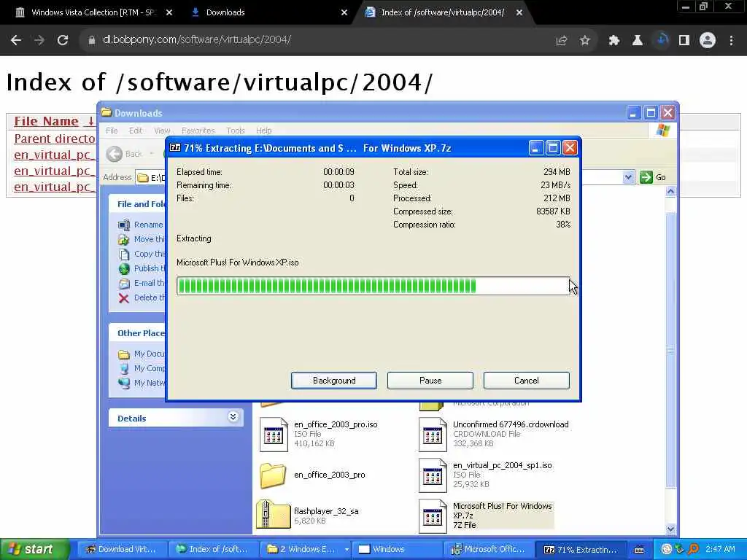
Task: Switch to Windows Vista Collection browser tab
Action: pos(93,12)
